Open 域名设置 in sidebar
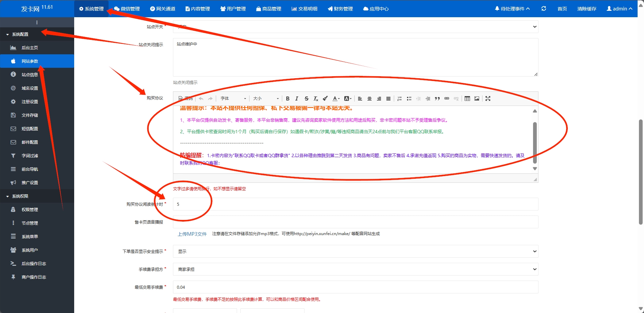The height and width of the screenshot is (313, 644). pos(37,88)
